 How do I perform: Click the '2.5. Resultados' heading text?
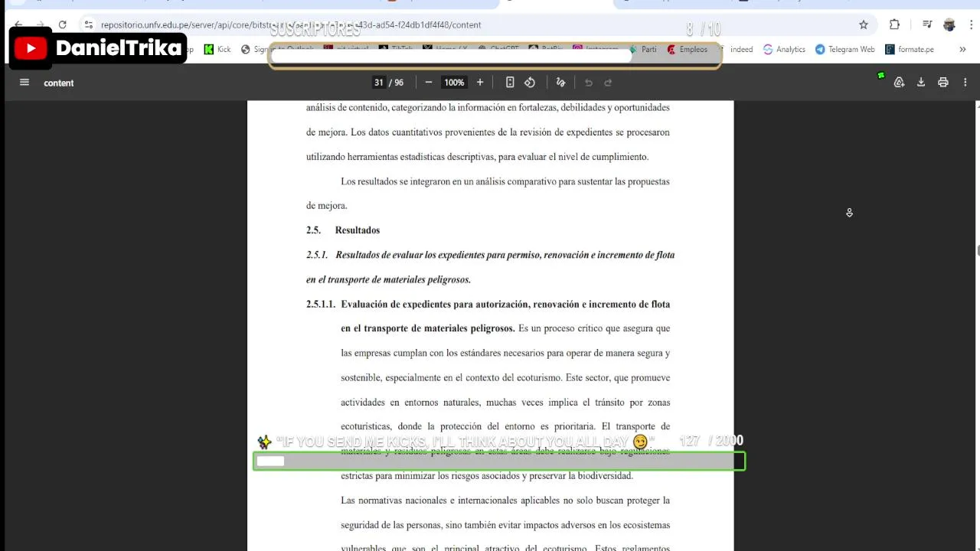343,230
